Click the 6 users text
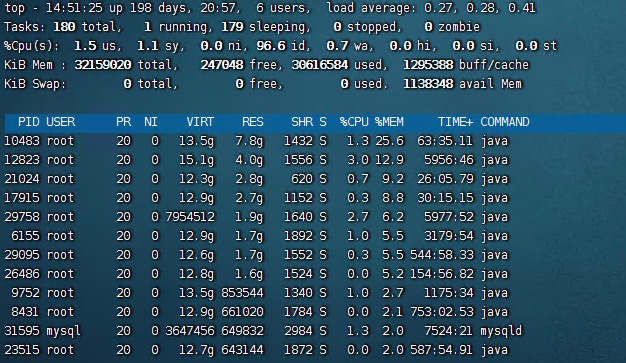Viewport: 626px width, 363px height. 283,8
